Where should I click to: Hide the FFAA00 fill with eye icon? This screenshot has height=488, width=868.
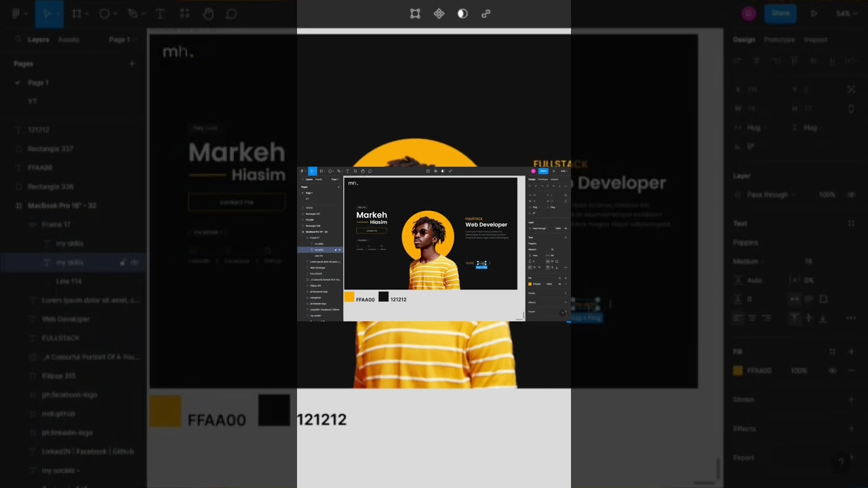coord(832,371)
